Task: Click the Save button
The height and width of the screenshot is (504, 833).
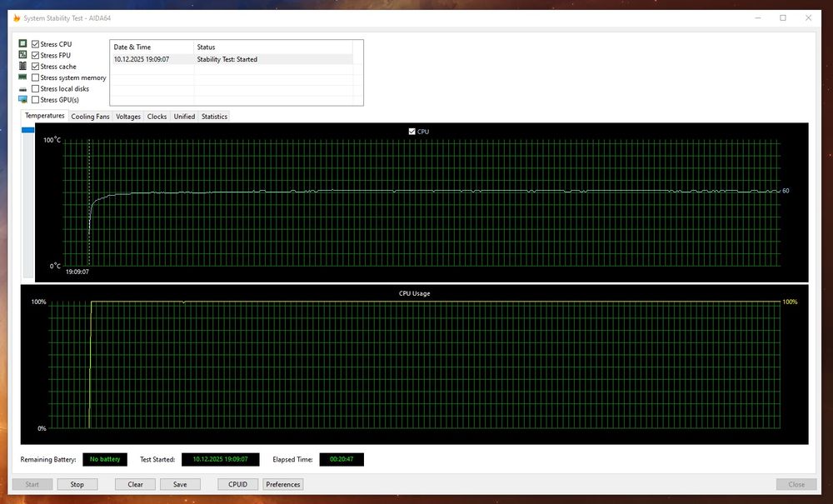Action: 180,484
